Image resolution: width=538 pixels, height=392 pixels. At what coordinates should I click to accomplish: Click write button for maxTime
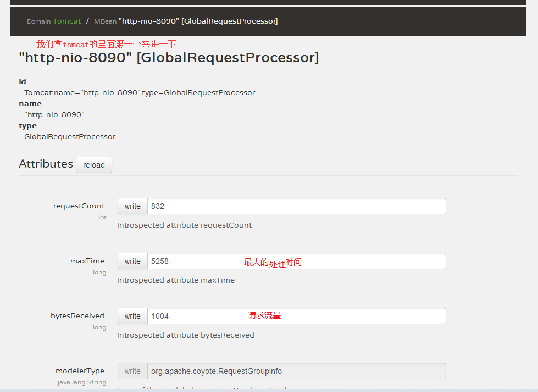[132, 261]
